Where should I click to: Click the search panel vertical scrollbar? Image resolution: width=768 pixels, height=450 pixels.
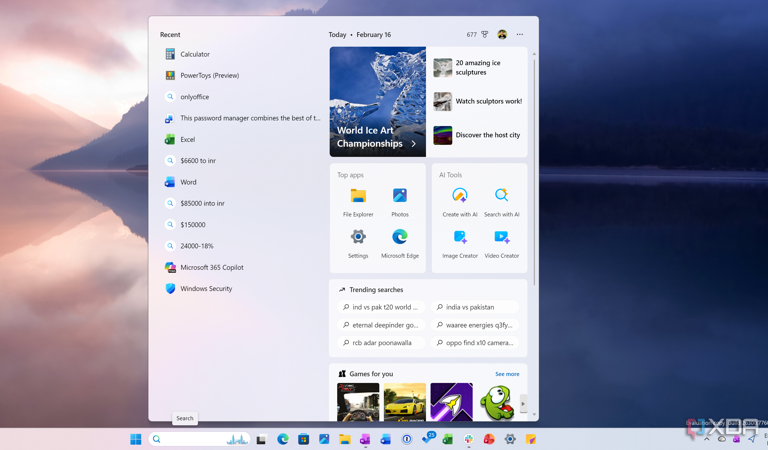pos(534,171)
